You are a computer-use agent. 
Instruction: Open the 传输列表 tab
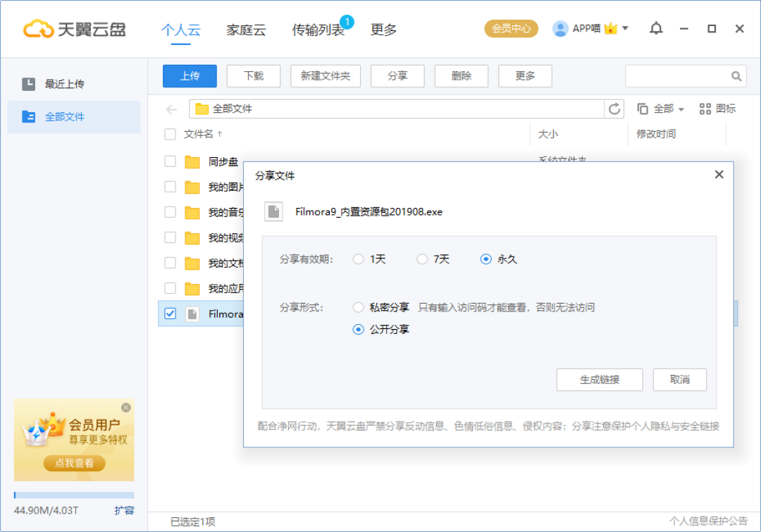(x=318, y=30)
